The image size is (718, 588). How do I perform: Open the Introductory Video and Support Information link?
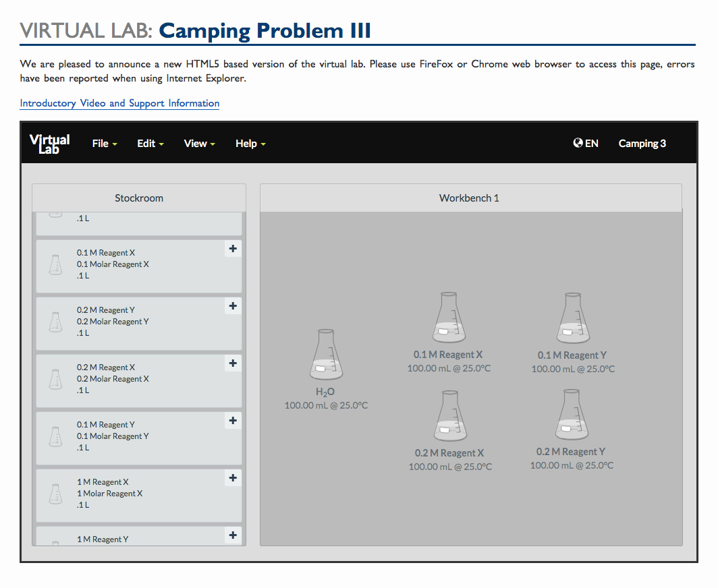(x=119, y=103)
